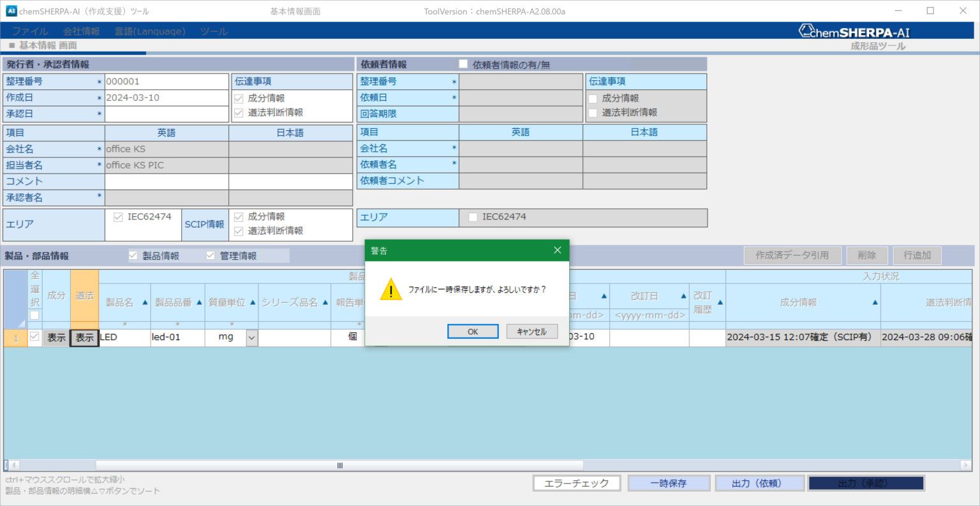The image size is (980, 506).
Task: Click the horizontal scrollbar thumb
Action: coord(340,465)
